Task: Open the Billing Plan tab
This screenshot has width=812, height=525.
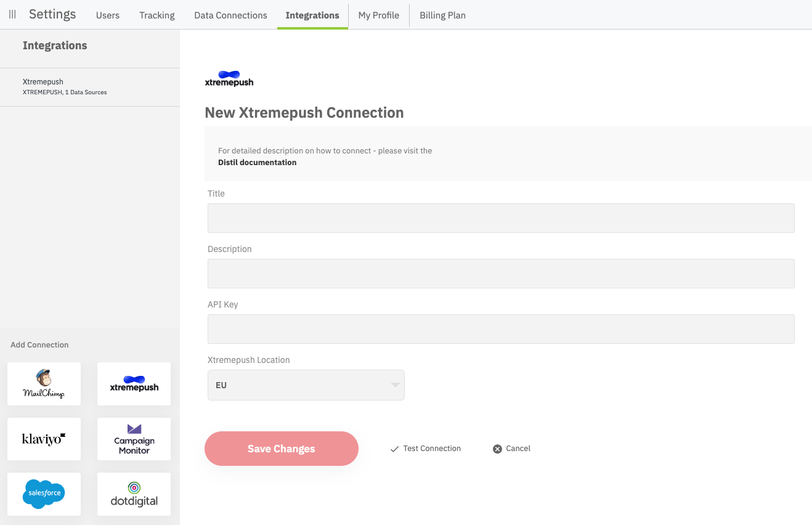Action: (x=442, y=15)
